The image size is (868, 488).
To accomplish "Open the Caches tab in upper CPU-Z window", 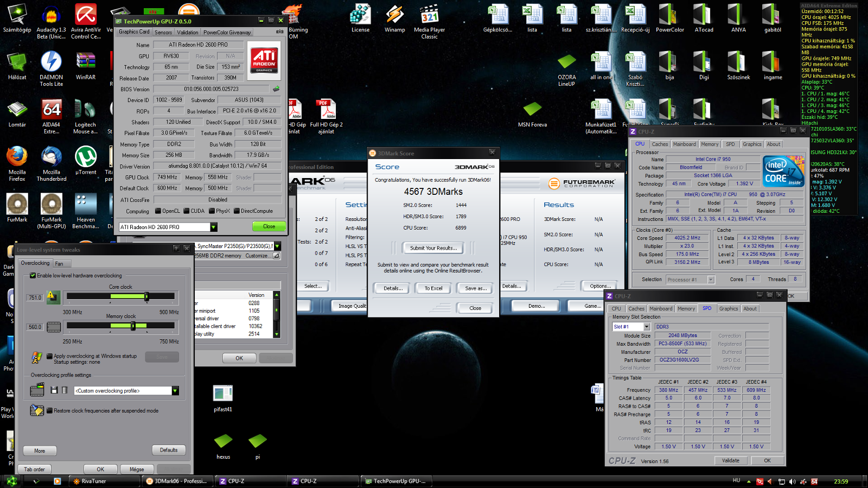I will click(660, 144).
